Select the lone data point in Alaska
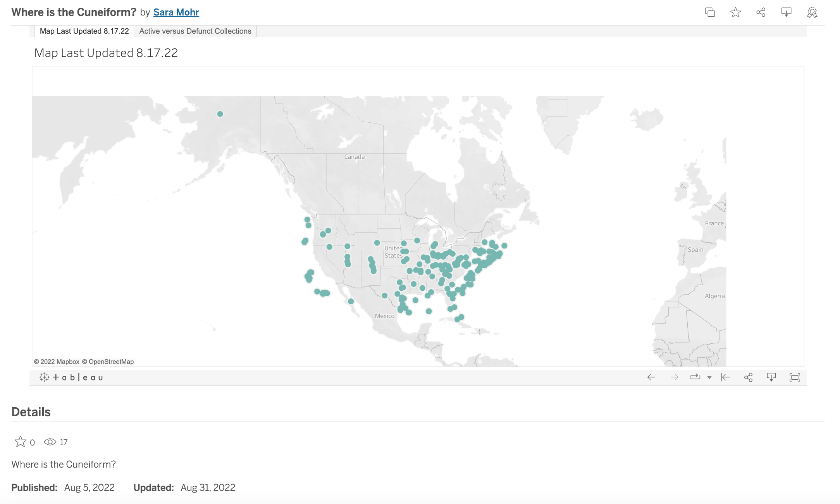 220,114
